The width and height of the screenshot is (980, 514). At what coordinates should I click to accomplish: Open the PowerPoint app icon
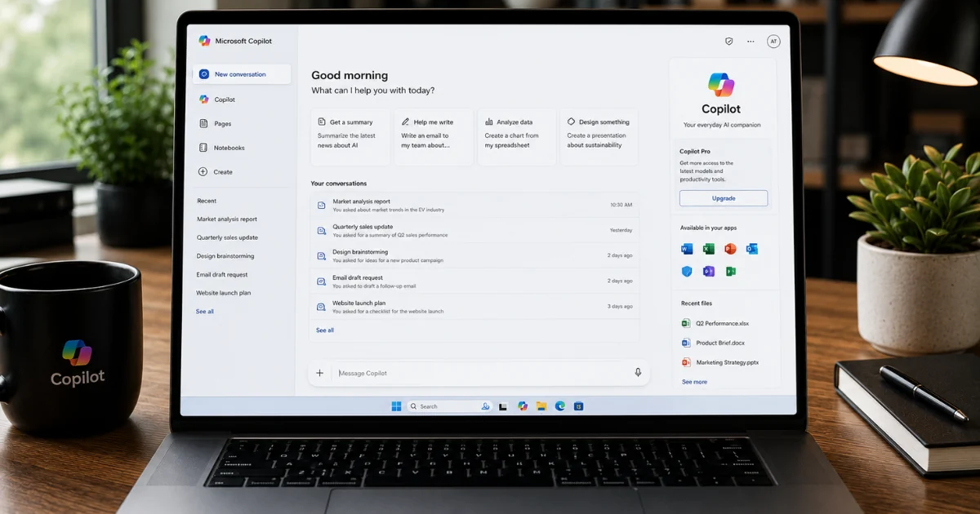[730, 249]
